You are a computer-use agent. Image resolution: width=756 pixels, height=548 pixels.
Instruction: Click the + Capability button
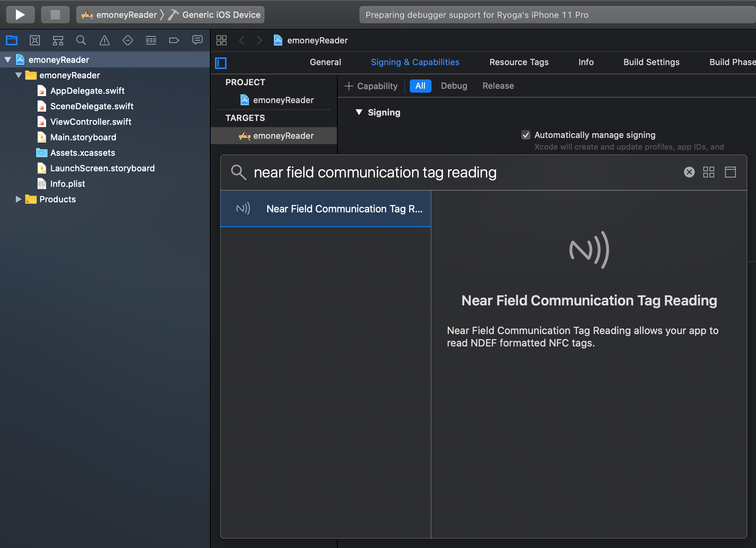coord(371,86)
